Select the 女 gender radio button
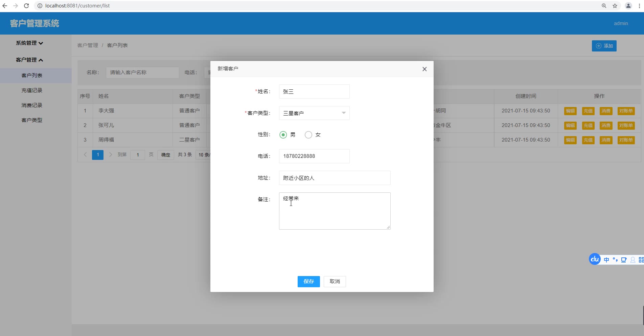Image resolution: width=644 pixels, height=336 pixels. coord(308,135)
